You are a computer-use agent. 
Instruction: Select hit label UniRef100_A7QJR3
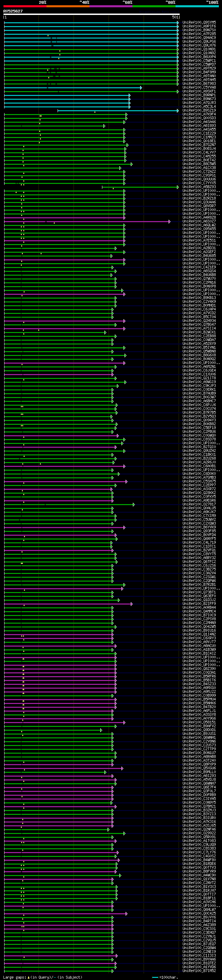[x=199, y=103]
